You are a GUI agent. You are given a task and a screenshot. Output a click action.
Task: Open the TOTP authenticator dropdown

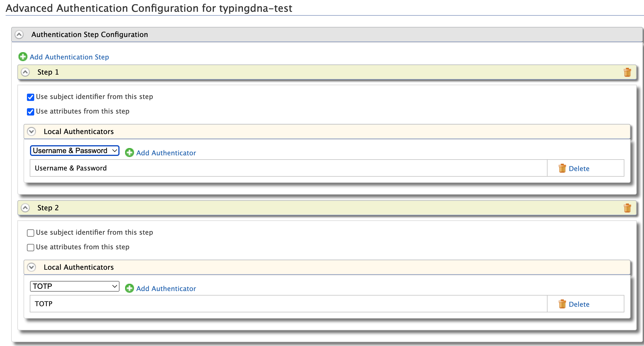(x=75, y=286)
